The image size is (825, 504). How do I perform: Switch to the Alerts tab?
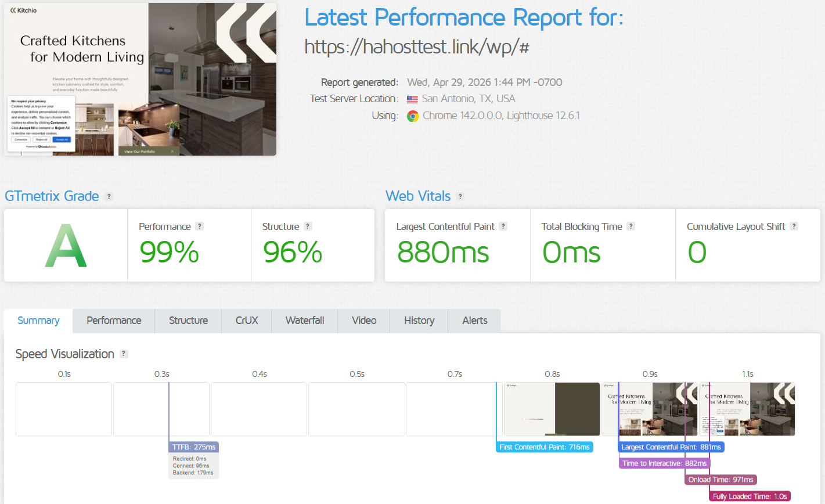pos(475,321)
